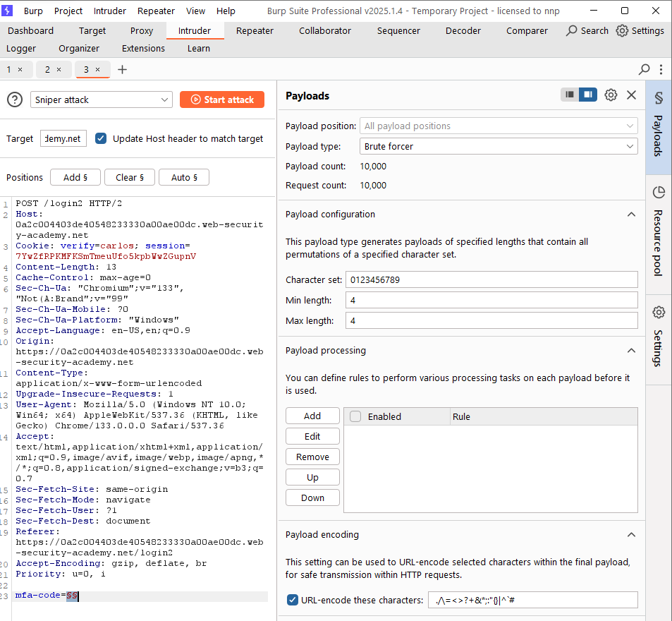
Task: Collapse the Payload configuration section
Action: click(x=631, y=215)
